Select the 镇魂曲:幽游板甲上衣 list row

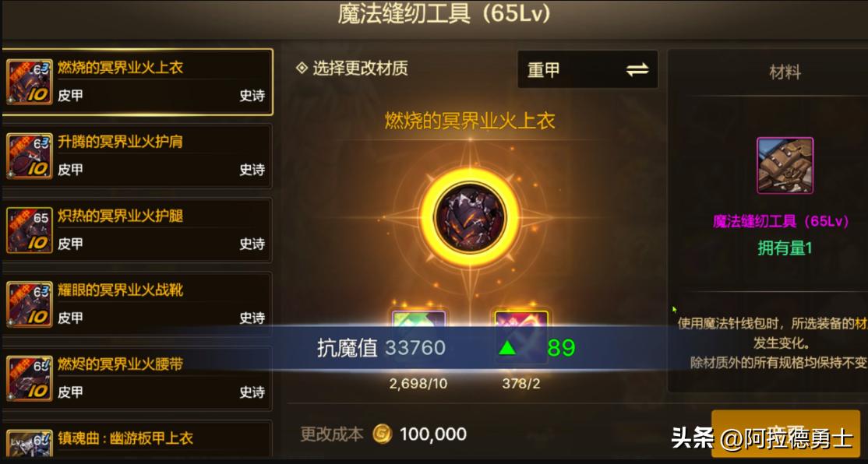pos(138,440)
